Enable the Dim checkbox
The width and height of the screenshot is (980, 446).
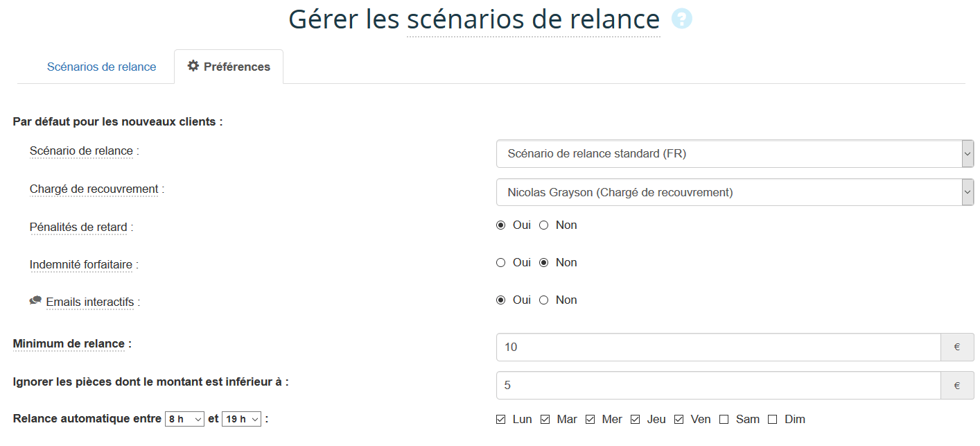[773, 420]
